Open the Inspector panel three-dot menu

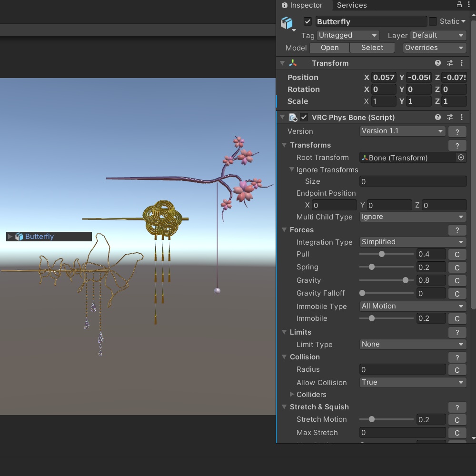468,5
